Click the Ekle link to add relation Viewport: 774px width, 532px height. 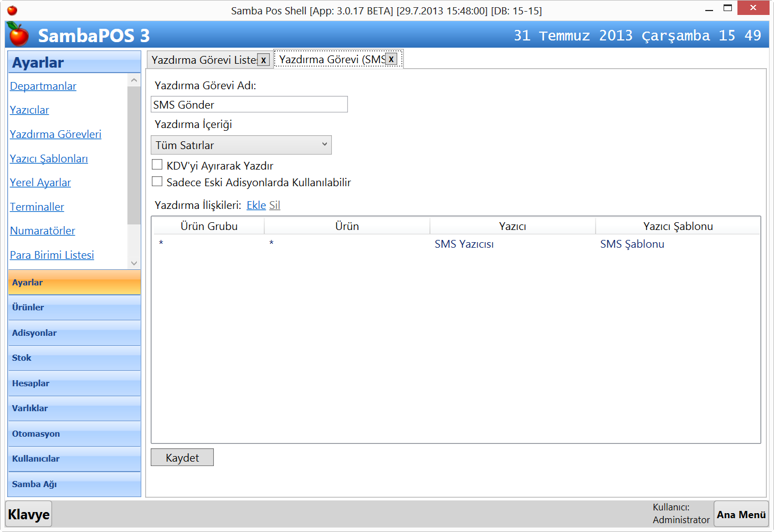[256, 205]
